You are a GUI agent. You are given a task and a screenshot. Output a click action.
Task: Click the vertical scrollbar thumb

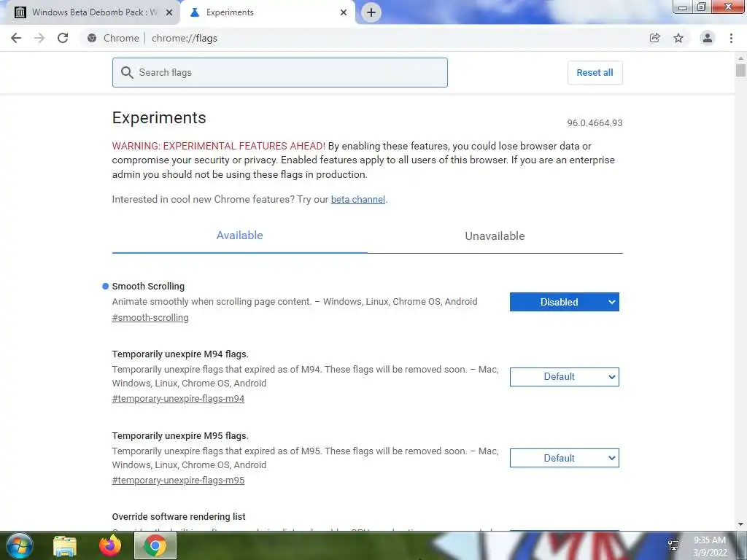[740, 71]
